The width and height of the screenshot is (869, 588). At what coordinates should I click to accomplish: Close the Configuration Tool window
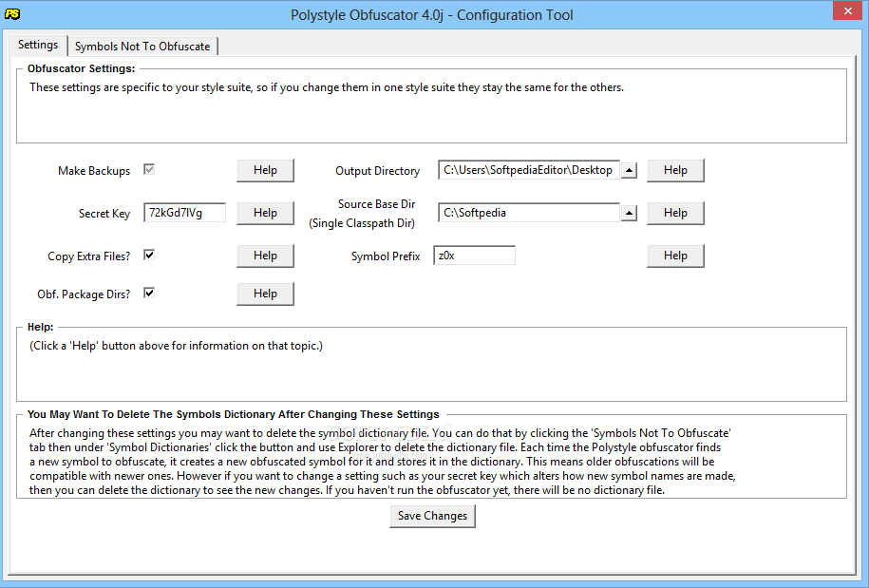(x=847, y=10)
